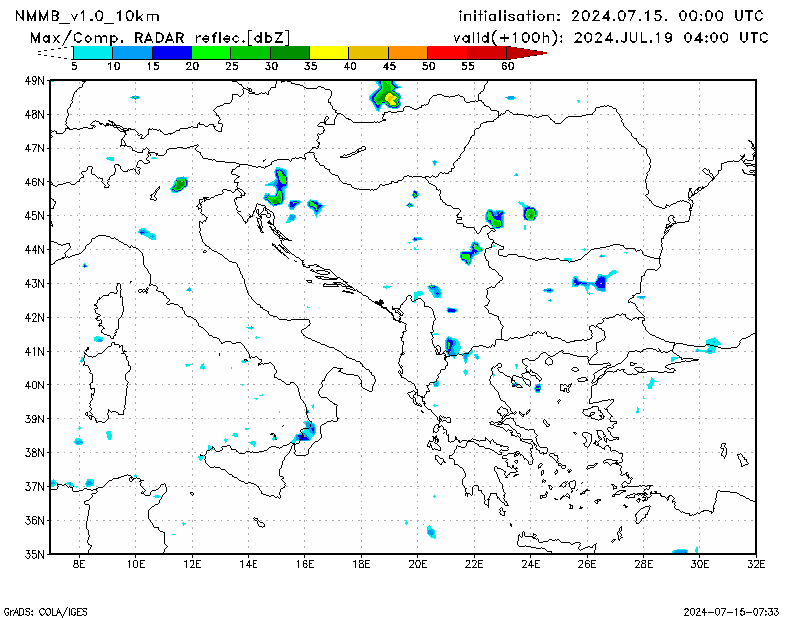The width and height of the screenshot is (800, 618).
Task: Click the storm cell near 49N 19E
Action: 386,97
